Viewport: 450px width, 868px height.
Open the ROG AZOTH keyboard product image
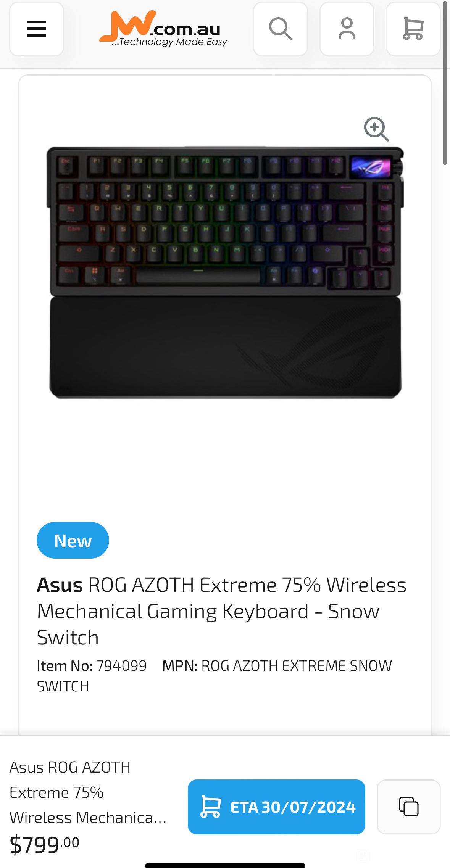[225, 272]
